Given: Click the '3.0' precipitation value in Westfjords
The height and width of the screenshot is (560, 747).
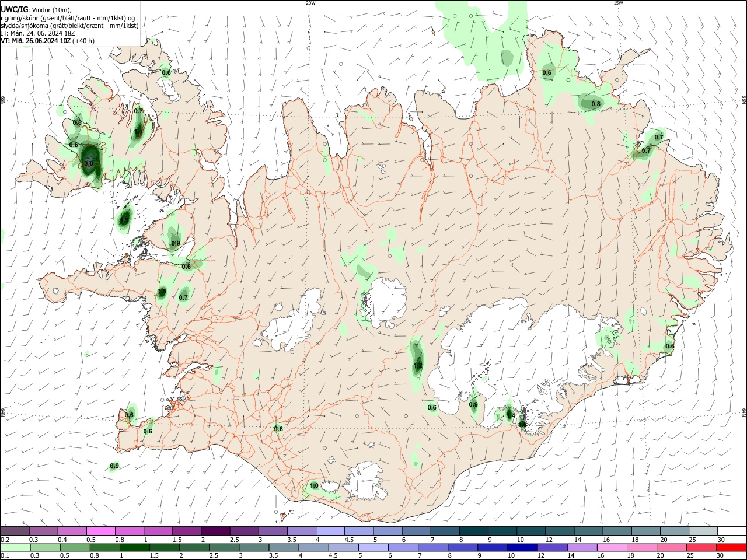Looking at the screenshot, I should (89, 164).
